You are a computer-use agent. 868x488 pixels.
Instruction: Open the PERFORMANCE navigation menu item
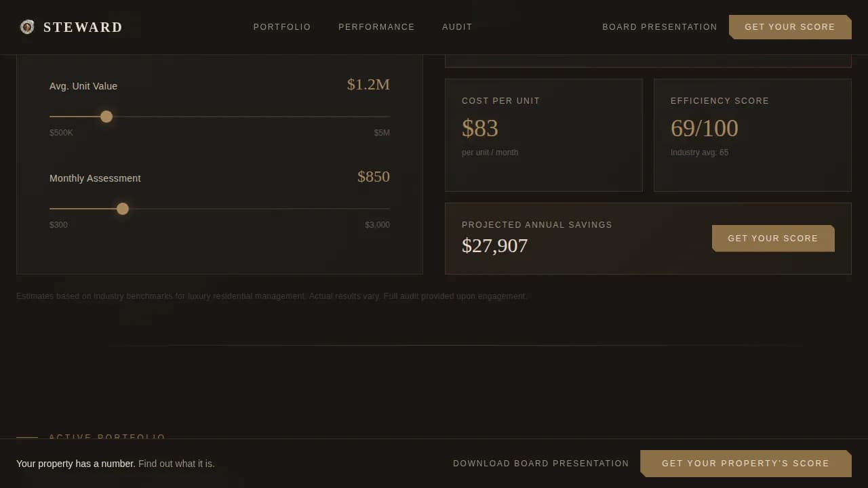pos(376,27)
